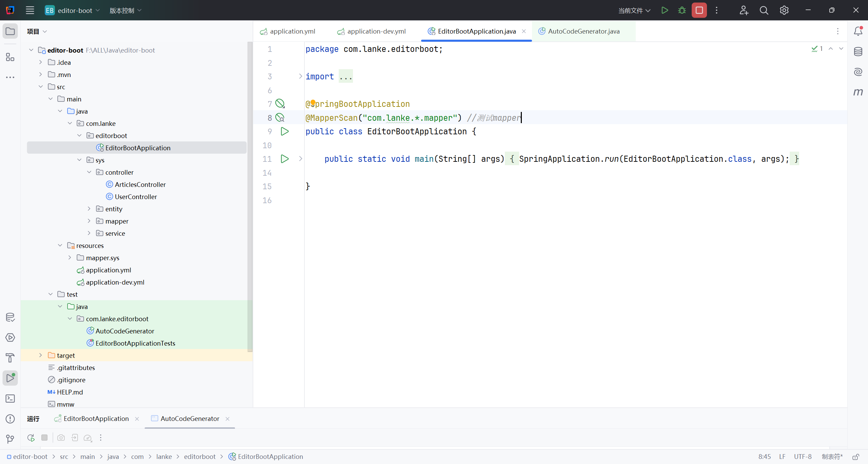Open the Notifications bell icon
This screenshot has height=464, width=868.
click(858, 31)
